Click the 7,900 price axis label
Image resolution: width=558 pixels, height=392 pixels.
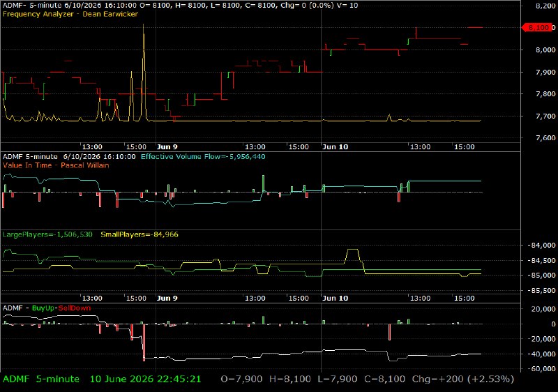coord(545,73)
